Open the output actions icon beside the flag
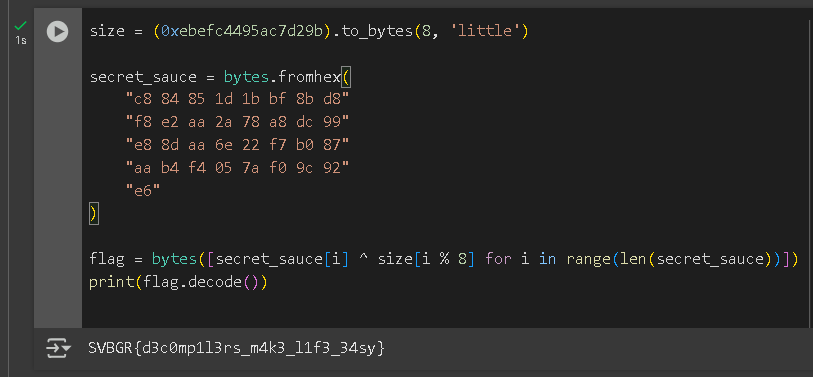This screenshot has width=813, height=377. 58,348
